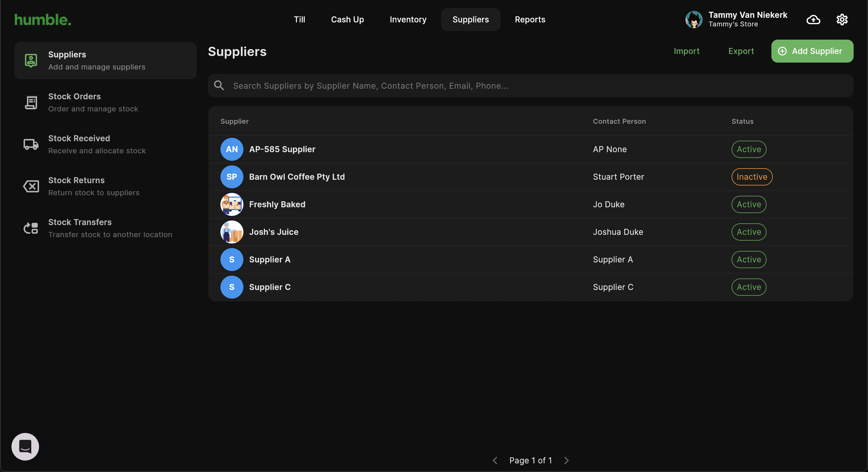Click contact person AP None

pos(610,149)
